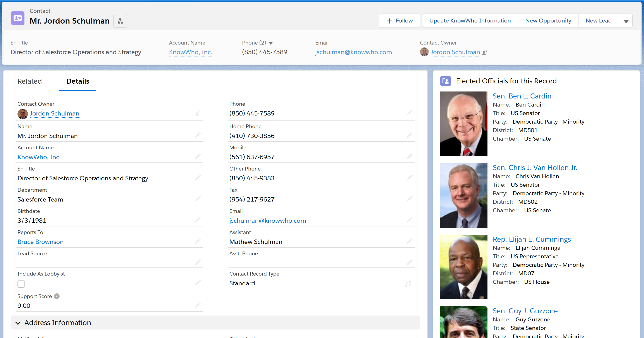This screenshot has width=644, height=338.
Task: Click change owner icon in header
Action: [484, 52]
